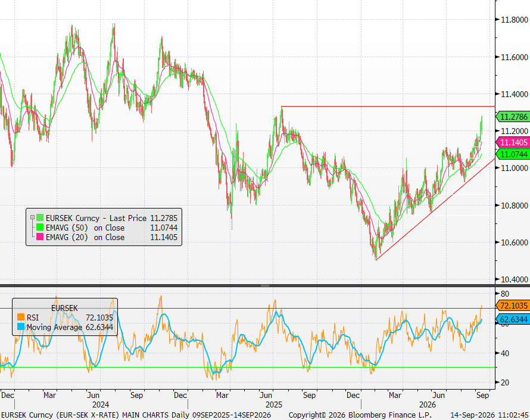Select the EMAVG (50) green legend swatch
This screenshot has width=530, height=420.
coord(40,227)
